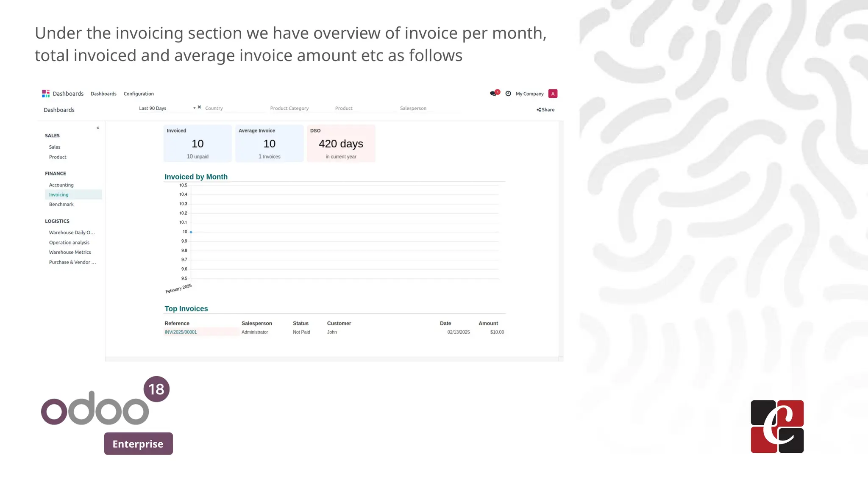The height and width of the screenshot is (488, 868).
Task: Collapse the dashboards sidebar panel
Action: 98,128
